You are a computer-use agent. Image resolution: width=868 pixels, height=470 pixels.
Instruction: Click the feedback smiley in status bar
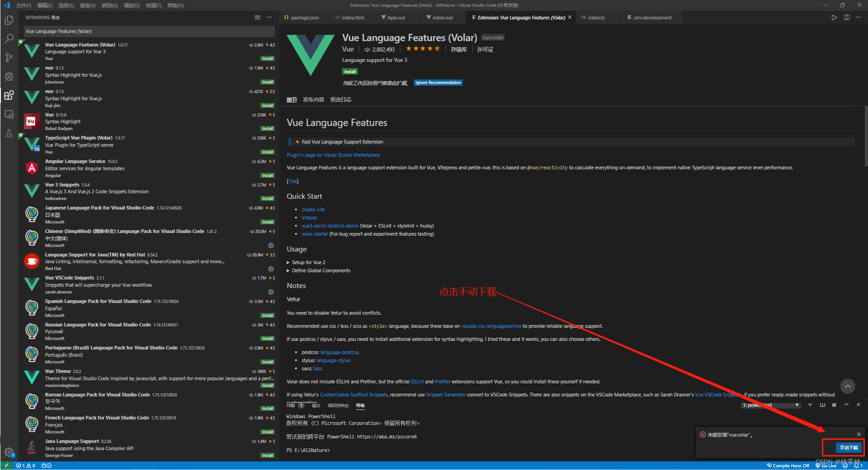point(845,465)
